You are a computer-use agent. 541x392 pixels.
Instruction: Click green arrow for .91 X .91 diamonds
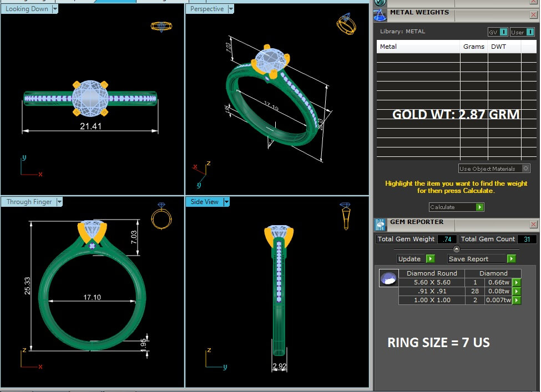click(x=517, y=291)
